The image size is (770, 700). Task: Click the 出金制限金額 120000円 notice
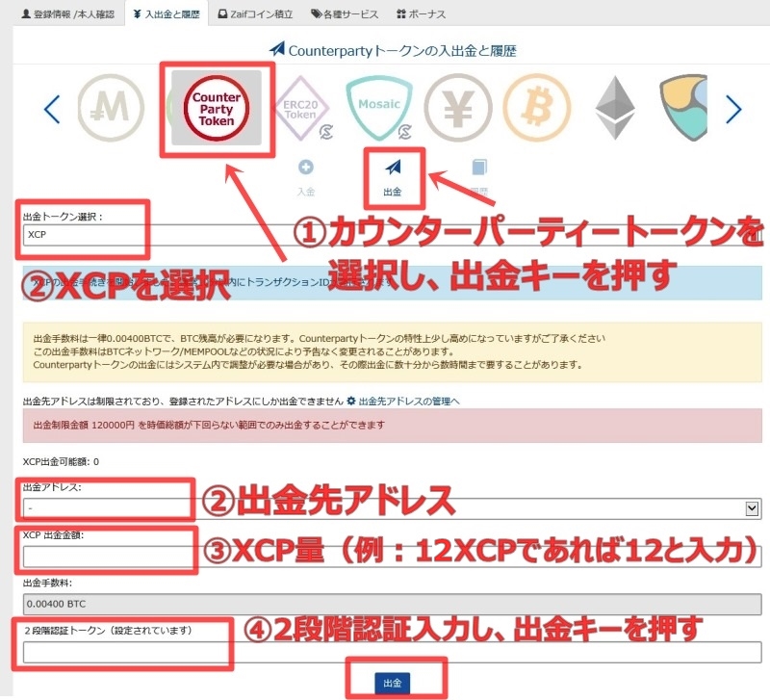tap(393, 425)
